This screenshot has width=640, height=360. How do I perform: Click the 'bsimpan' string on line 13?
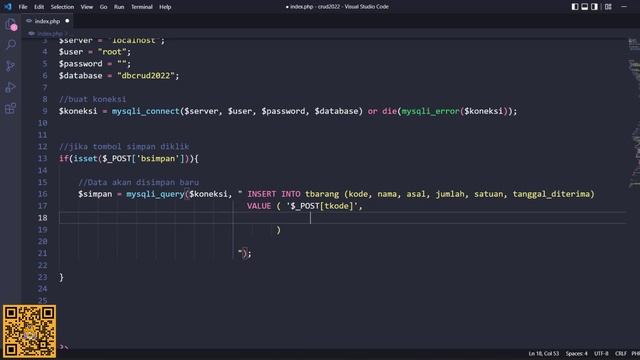coord(158,158)
